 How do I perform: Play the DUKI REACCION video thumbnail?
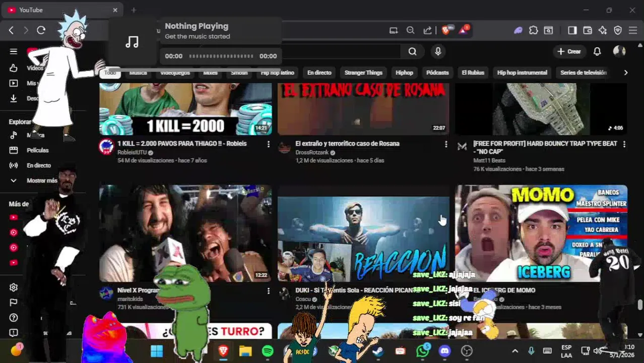point(363,233)
